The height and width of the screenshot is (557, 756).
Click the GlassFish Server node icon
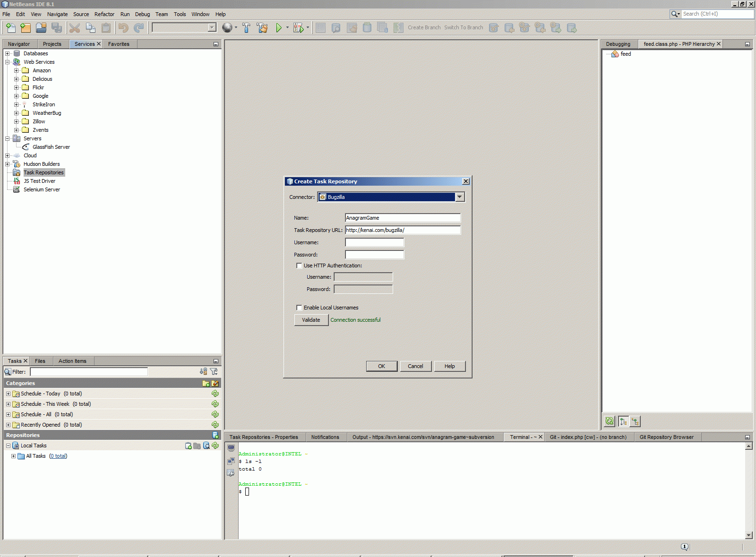tap(26, 147)
